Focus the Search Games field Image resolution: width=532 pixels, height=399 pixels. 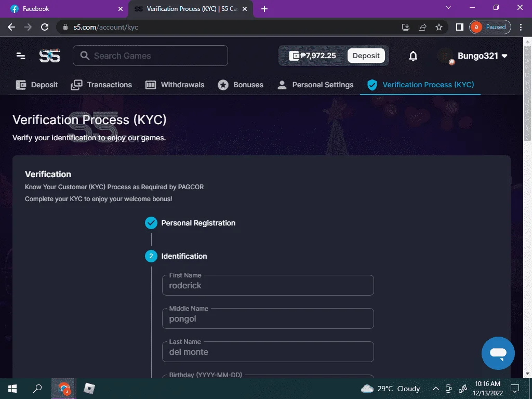point(150,56)
